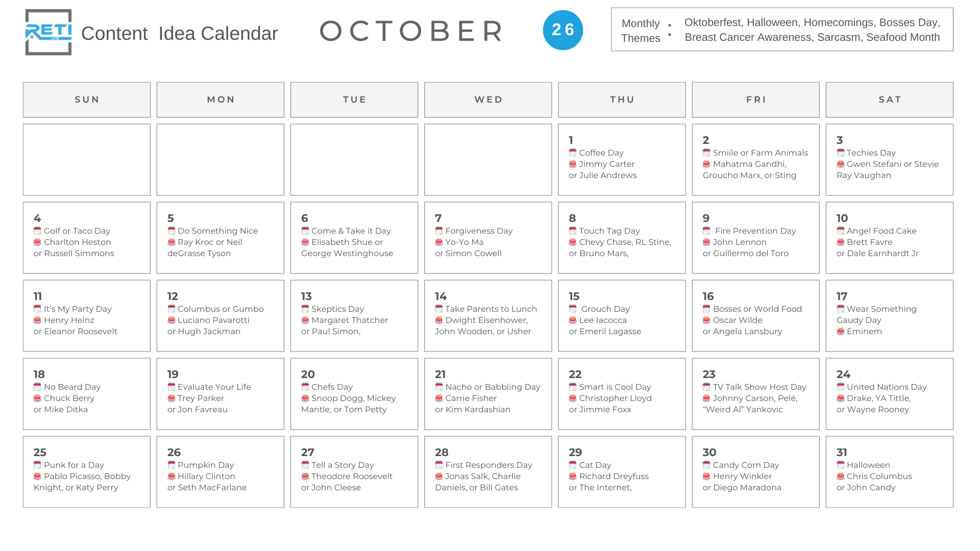
Task: Click the calendar icon next to Pumpkin Day
Action: click(x=171, y=465)
